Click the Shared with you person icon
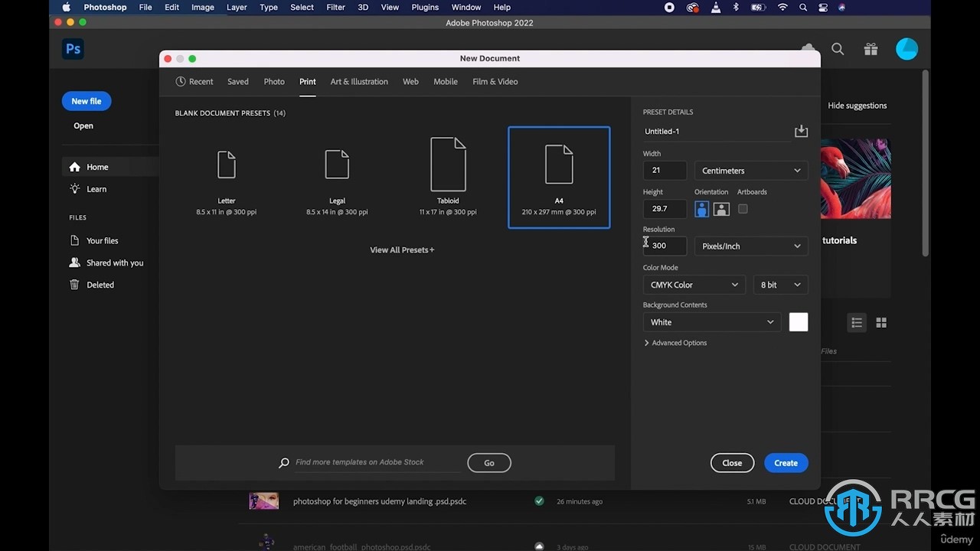Image resolution: width=980 pixels, height=551 pixels. [x=74, y=262]
